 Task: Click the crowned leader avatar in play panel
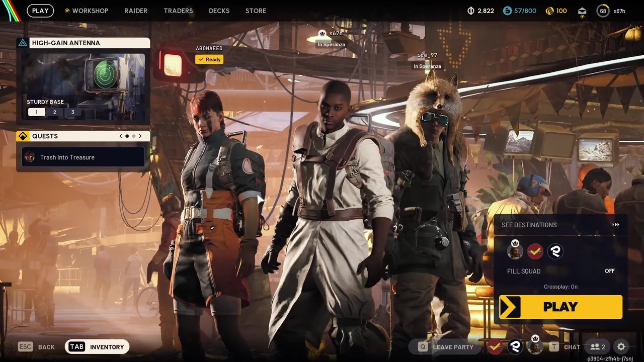[515, 251]
